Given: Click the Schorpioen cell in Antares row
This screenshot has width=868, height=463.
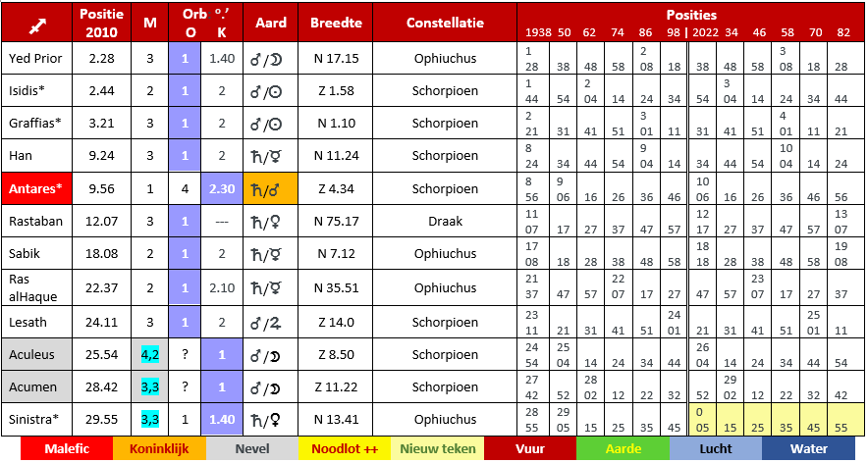Looking at the screenshot, I should point(445,188).
